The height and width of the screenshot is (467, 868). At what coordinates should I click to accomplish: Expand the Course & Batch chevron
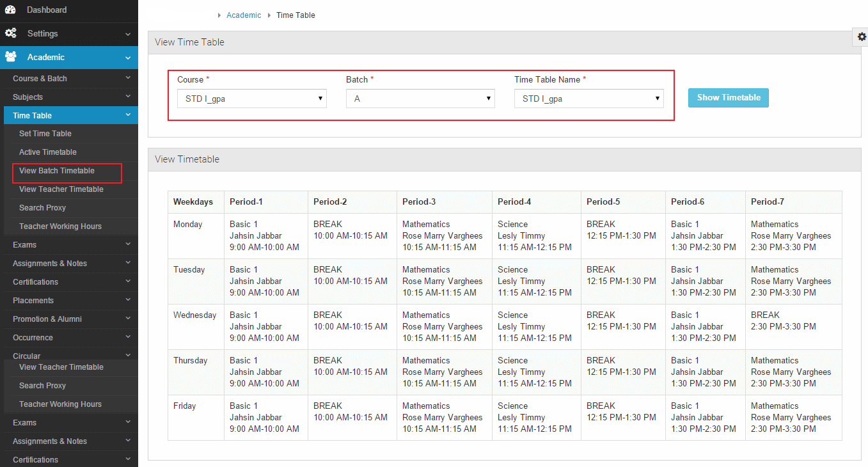tap(128, 78)
